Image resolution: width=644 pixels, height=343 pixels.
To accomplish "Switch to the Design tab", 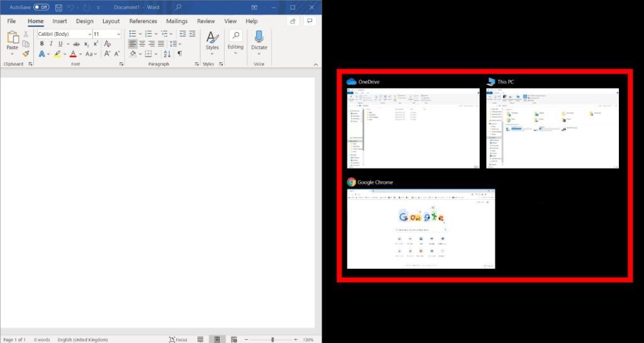I will (85, 21).
